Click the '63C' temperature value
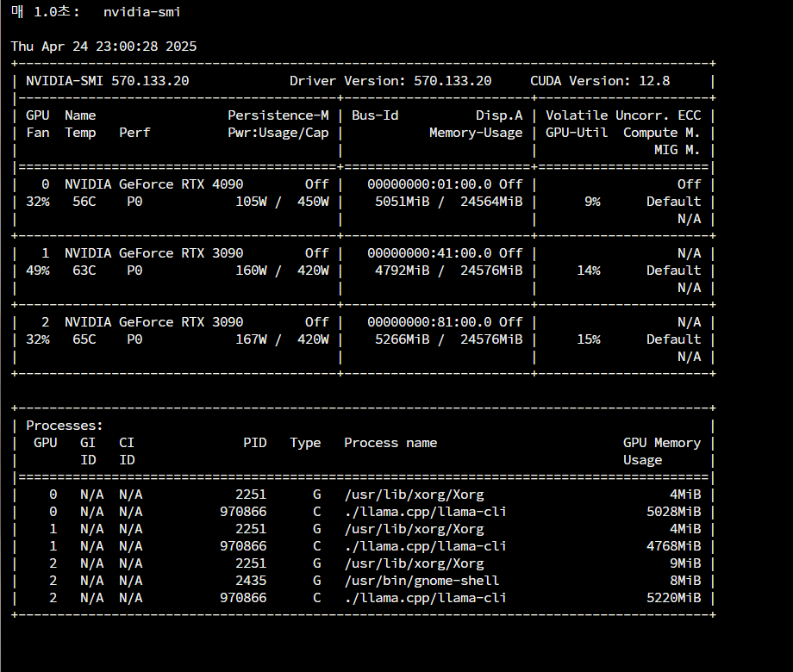 click(x=84, y=270)
